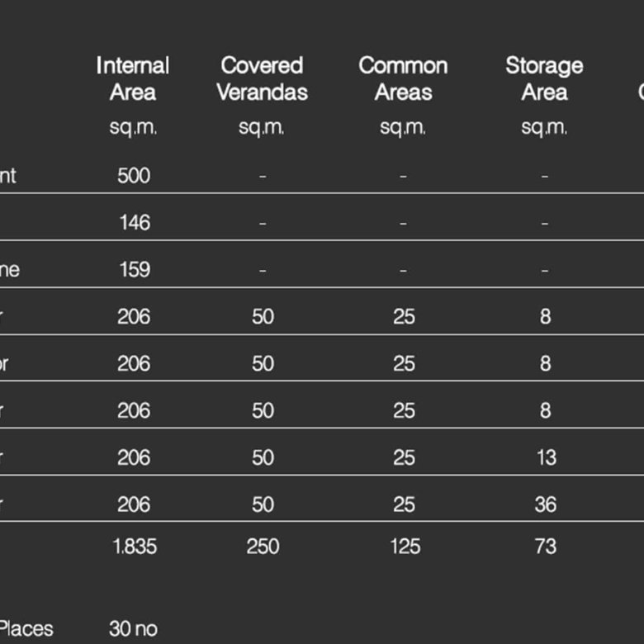Click the 73 Storage Area total
The image size is (644, 644).
coord(545,546)
